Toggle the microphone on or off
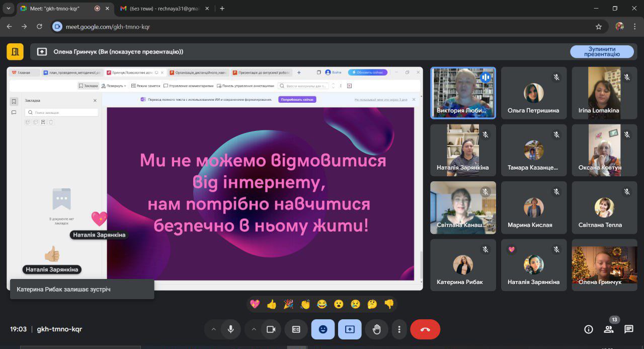 point(230,329)
